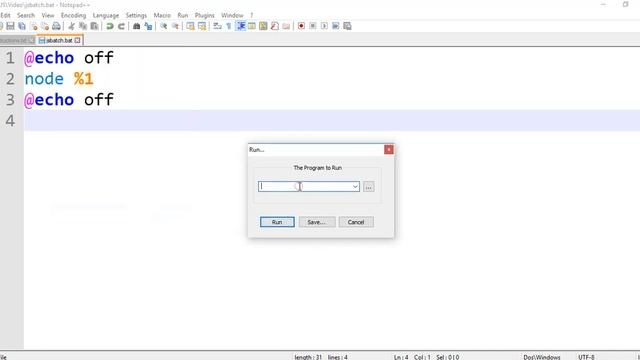This screenshot has width=640, height=360.
Task: Toggle synchronized vertical scrolling icon
Action: coord(190,26)
